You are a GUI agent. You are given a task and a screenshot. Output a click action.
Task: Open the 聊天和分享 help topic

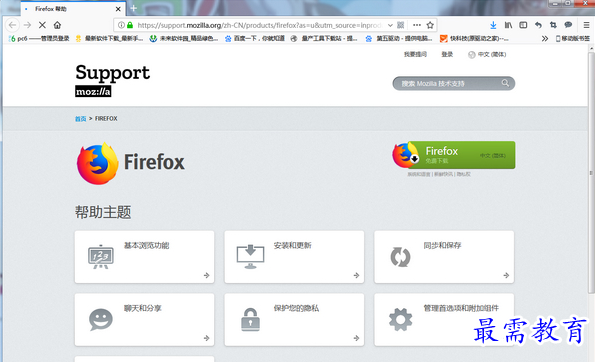tap(145, 320)
